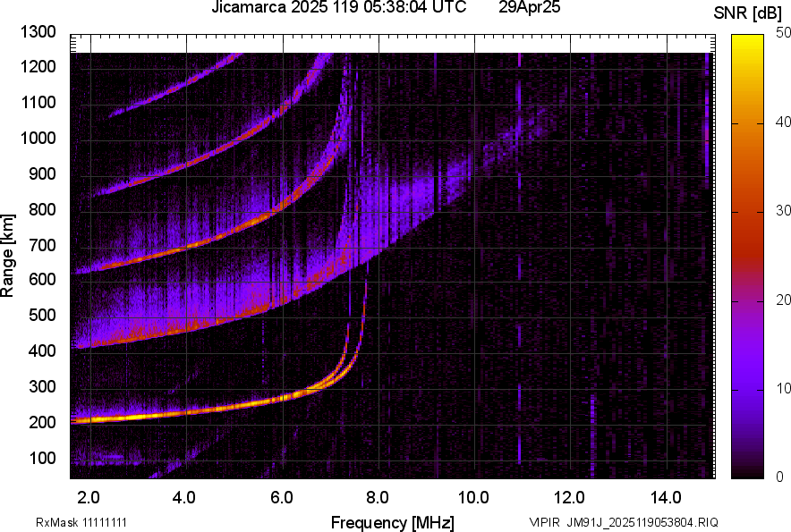Click the range tick label '1300'
This screenshot has width=791, height=532.
38,32
